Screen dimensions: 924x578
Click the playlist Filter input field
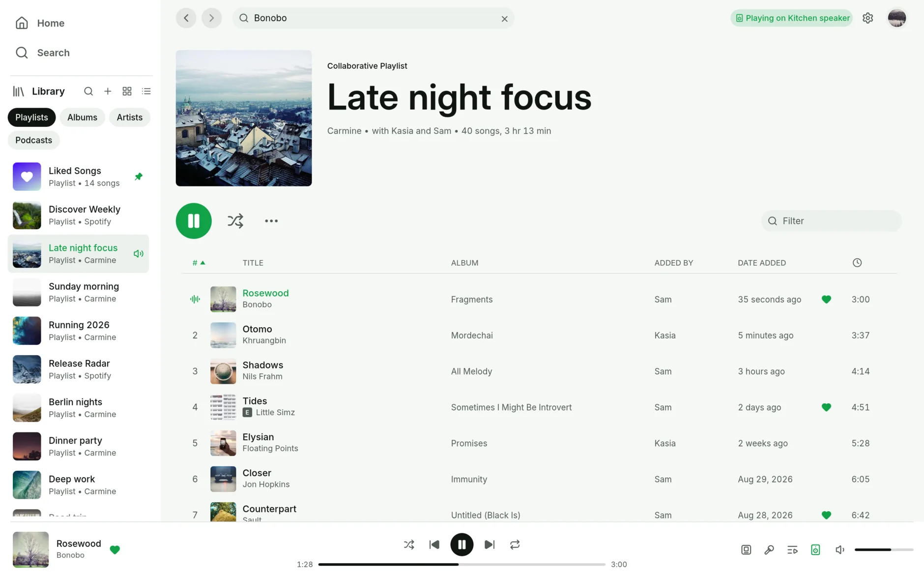click(832, 221)
